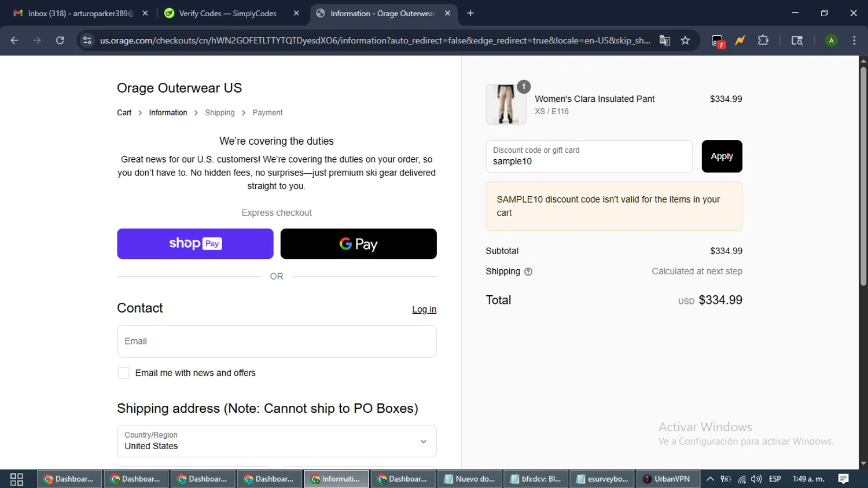Click the battery tray icon
The height and width of the screenshot is (488, 868).
(726, 479)
